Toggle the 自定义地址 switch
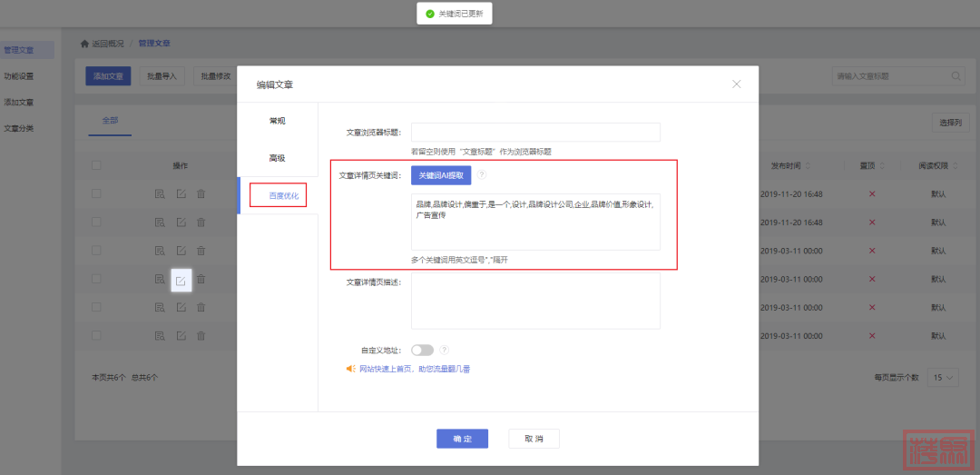Image resolution: width=980 pixels, height=475 pixels. point(422,350)
